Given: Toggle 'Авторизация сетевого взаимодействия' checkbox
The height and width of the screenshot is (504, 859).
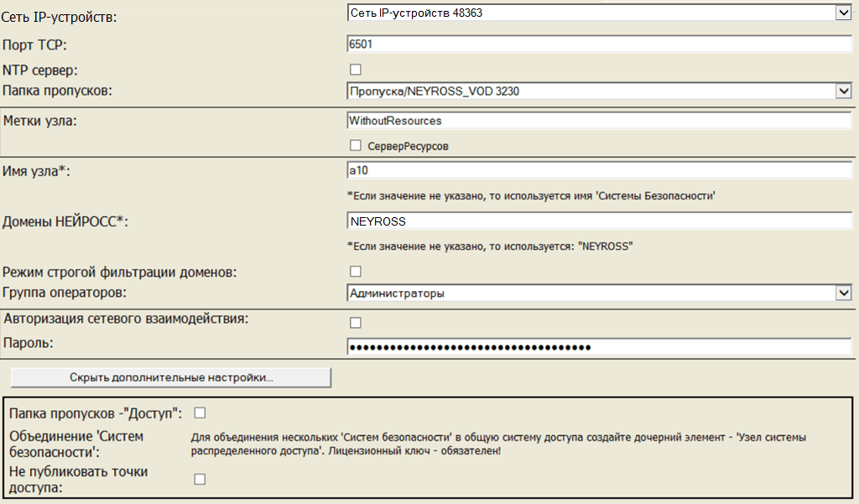Looking at the screenshot, I should [356, 323].
